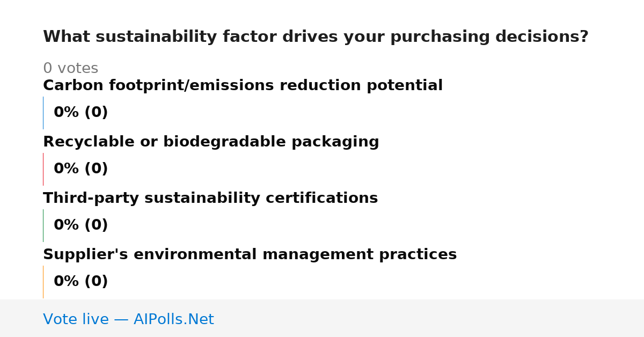Image resolution: width=644 pixels, height=337 pixels.
Task: Click the 0% (0) result under Supplier's practices
Action: tap(80, 282)
